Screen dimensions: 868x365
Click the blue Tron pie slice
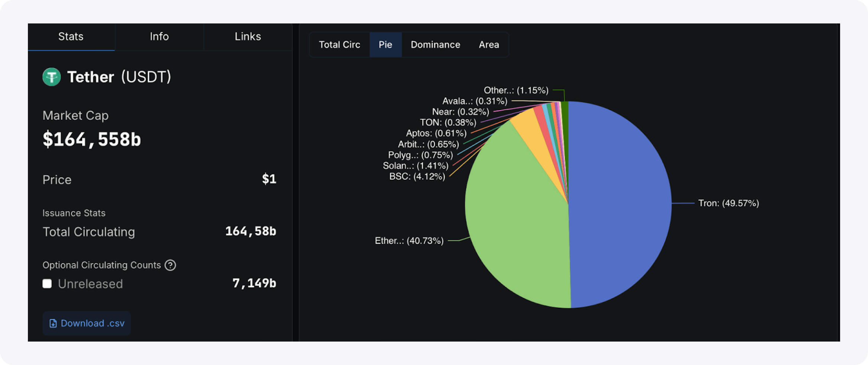click(x=621, y=205)
